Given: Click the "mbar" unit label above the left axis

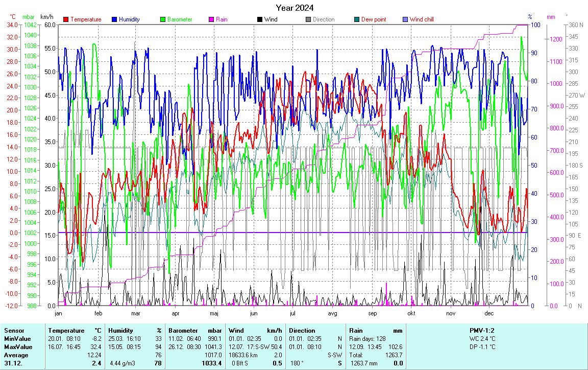Looking at the screenshot, I should pyautogui.click(x=29, y=17).
